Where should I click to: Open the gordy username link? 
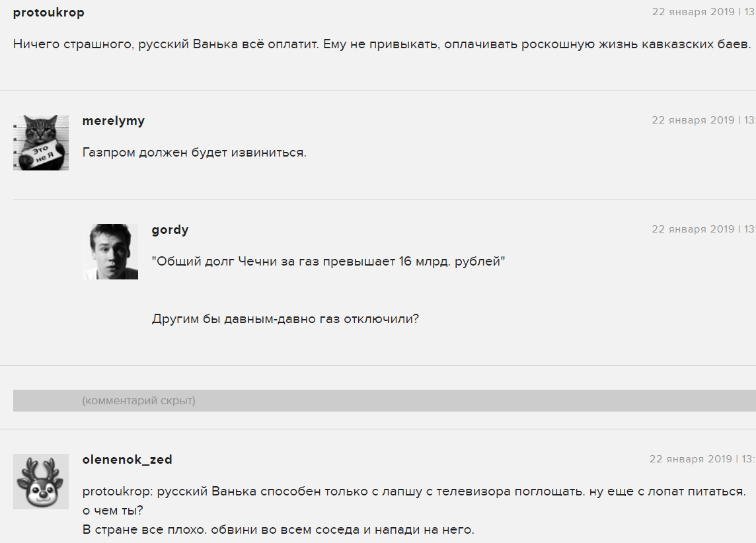coord(170,230)
